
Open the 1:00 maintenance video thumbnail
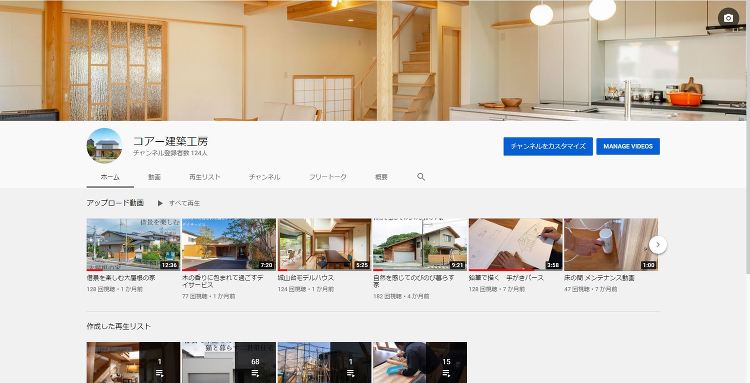(x=611, y=244)
